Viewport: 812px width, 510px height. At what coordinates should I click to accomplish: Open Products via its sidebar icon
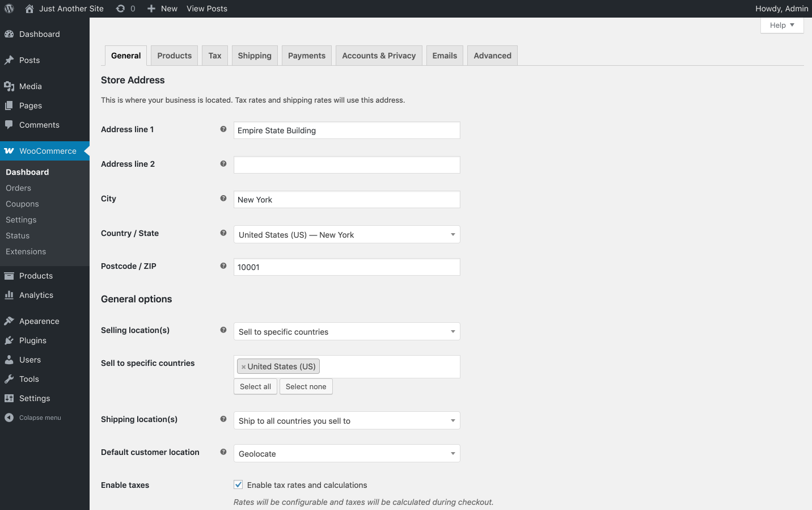pos(10,276)
